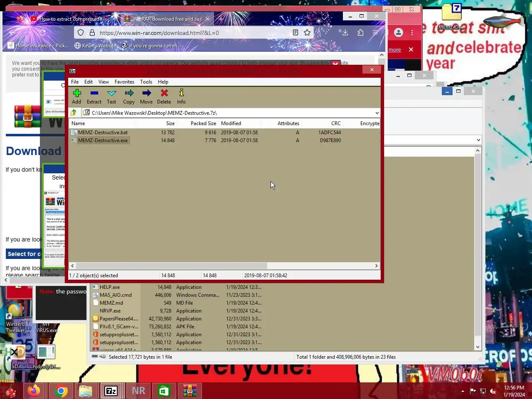This screenshot has width=532, height=399.
Task: Open Winaero Tweaker desktop shortcut
Action: tap(15, 318)
